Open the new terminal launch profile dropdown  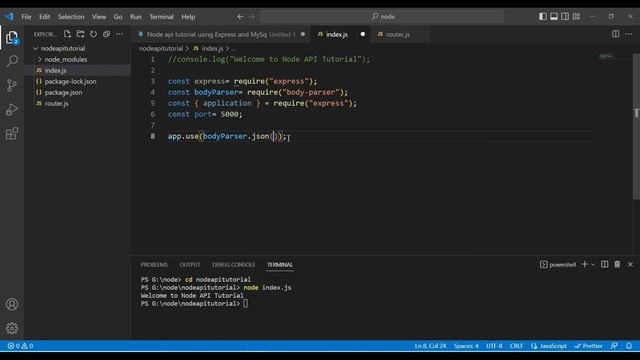[593, 264]
